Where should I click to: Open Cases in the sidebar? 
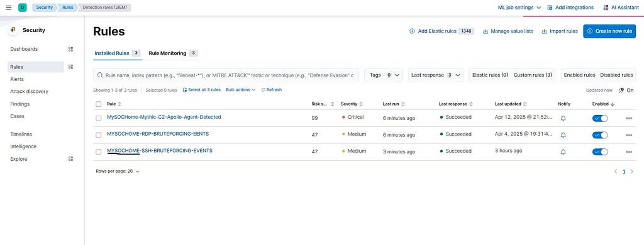coord(17,116)
